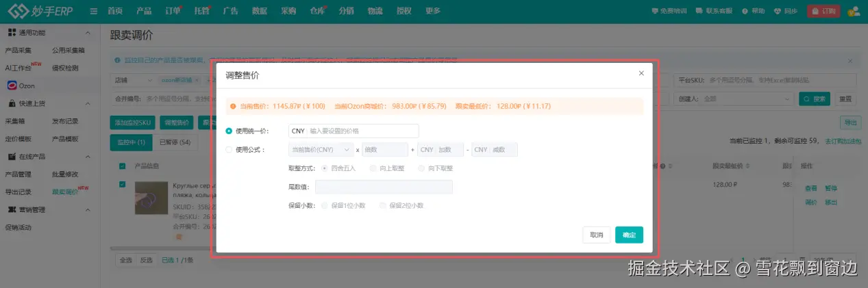Open 去订购加油包 link

[843, 141]
